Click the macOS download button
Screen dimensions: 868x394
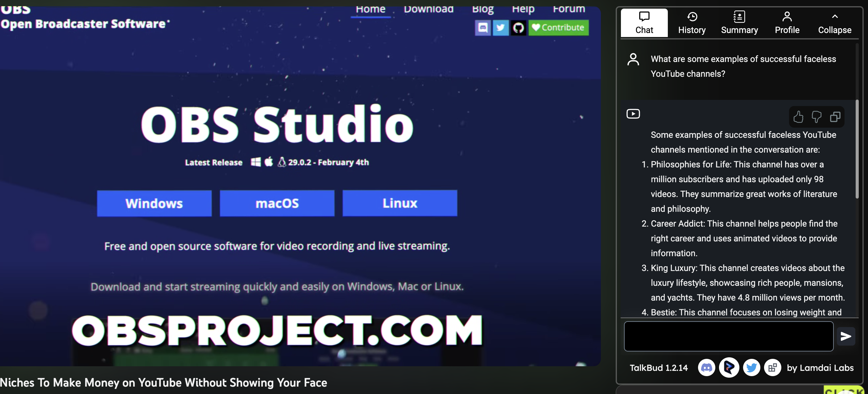277,203
